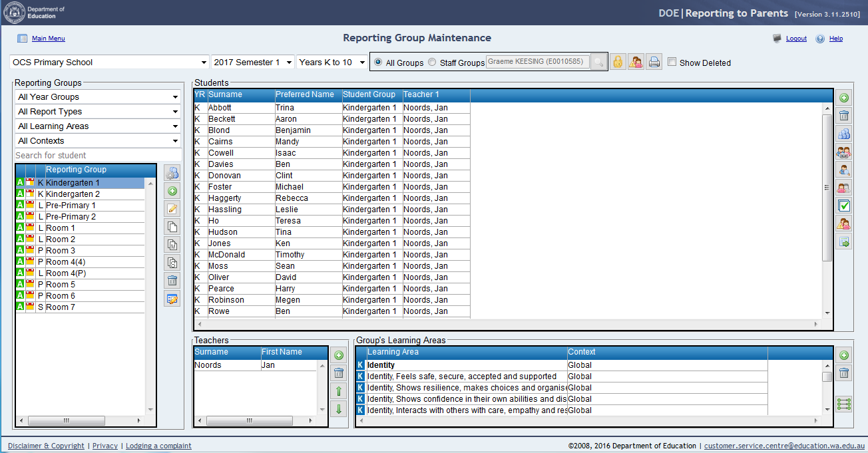The width and height of the screenshot is (868, 453).
Task: Expand the 2017 Semester 1 dropdown
Action: 253,62
